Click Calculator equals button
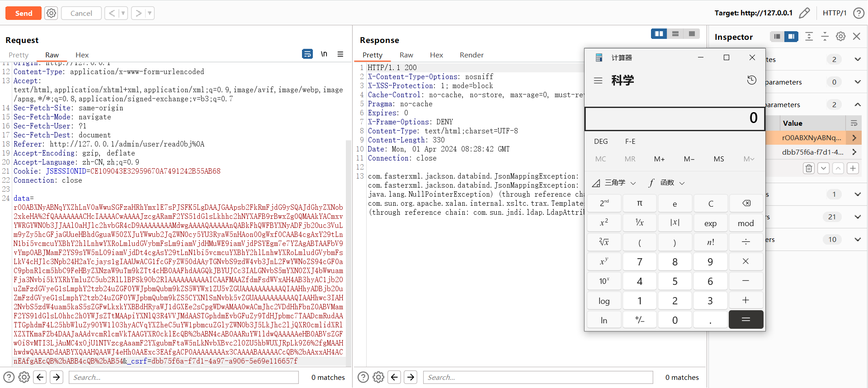Viewport: 868px width, 388px height. pos(746,319)
